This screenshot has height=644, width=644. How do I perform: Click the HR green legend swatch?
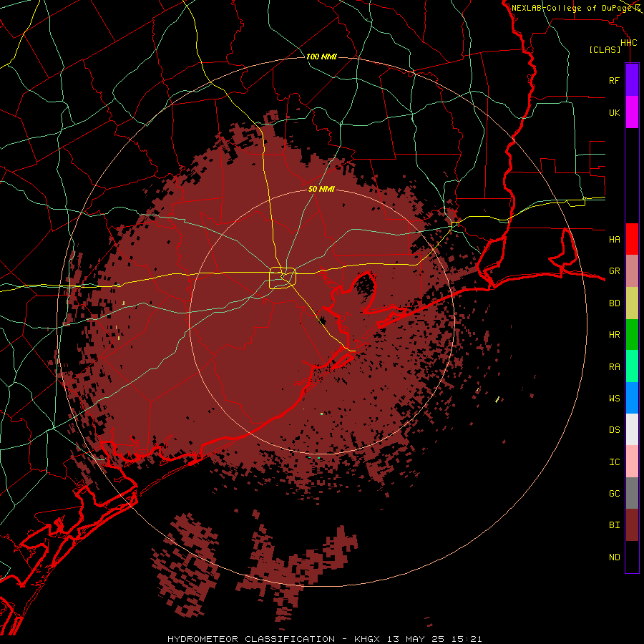tap(632, 335)
